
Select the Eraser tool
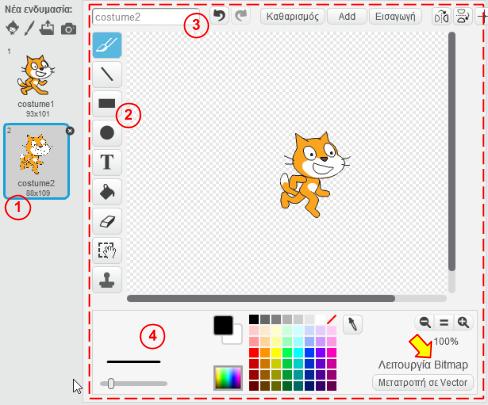(x=107, y=221)
